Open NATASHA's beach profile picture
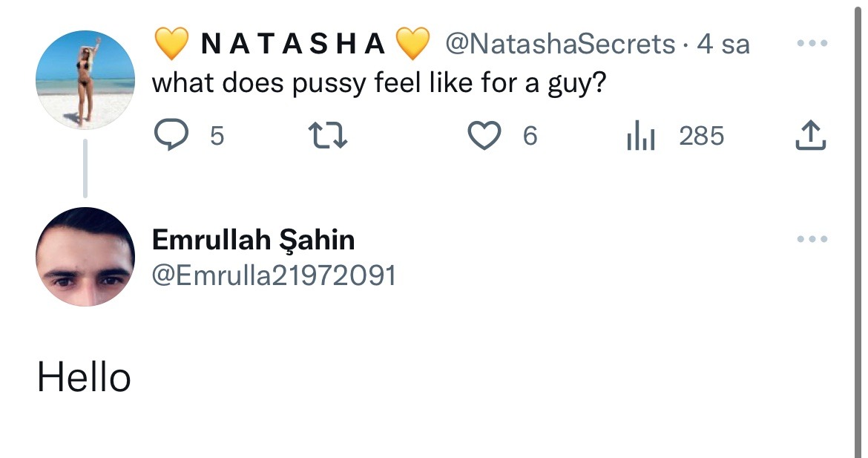This screenshot has width=868, height=458. [x=85, y=80]
